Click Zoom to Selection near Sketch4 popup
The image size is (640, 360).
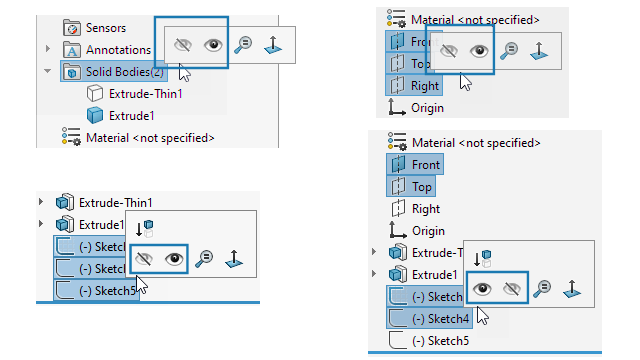(542, 289)
